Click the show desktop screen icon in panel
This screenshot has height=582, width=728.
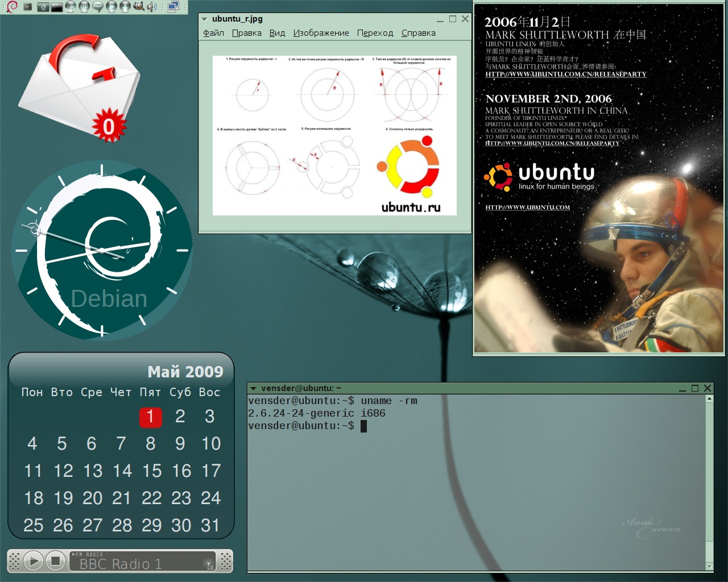coord(27,7)
